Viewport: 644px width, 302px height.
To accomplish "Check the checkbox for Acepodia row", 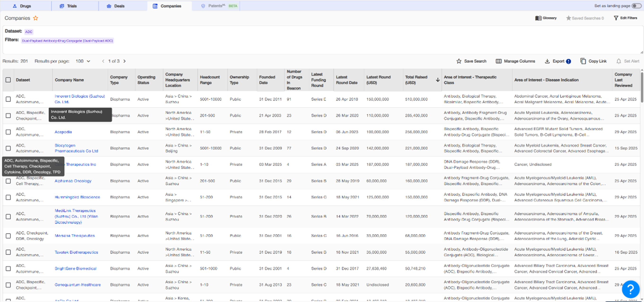I will [8, 132].
